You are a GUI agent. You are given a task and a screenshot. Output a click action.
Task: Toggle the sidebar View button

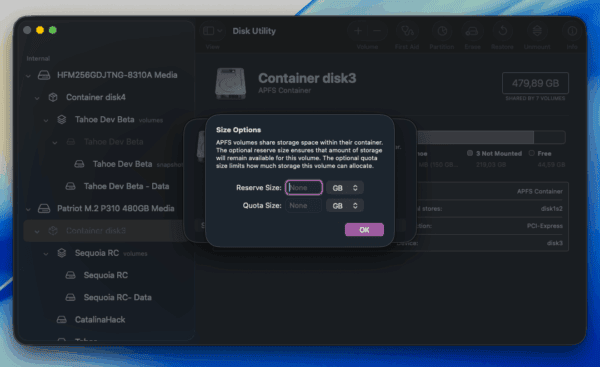pyautogui.click(x=209, y=31)
